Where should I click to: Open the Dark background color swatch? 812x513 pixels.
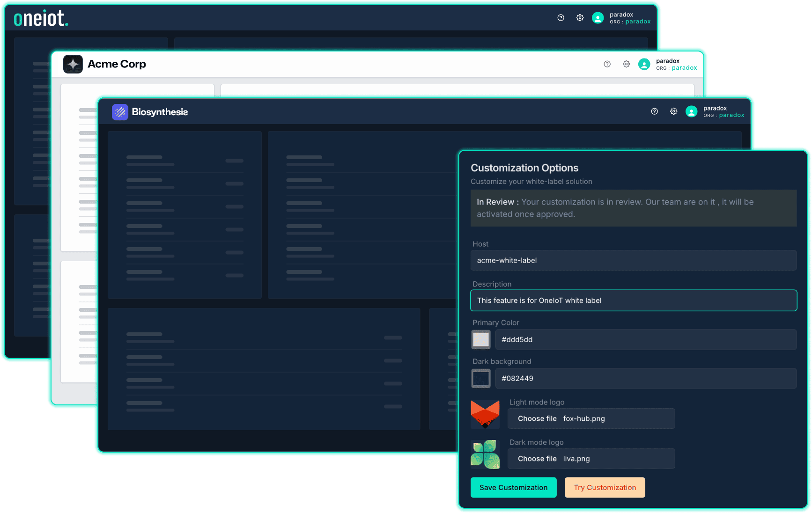(481, 378)
